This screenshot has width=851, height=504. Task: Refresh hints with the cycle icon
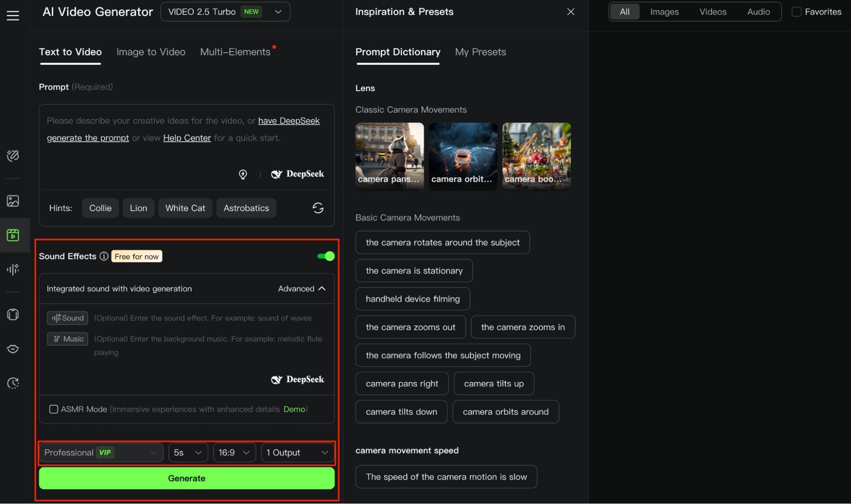tap(318, 208)
